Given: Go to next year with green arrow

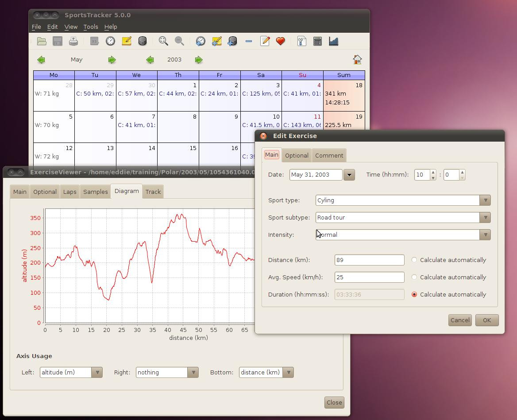Looking at the screenshot, I should click(198, 60).
